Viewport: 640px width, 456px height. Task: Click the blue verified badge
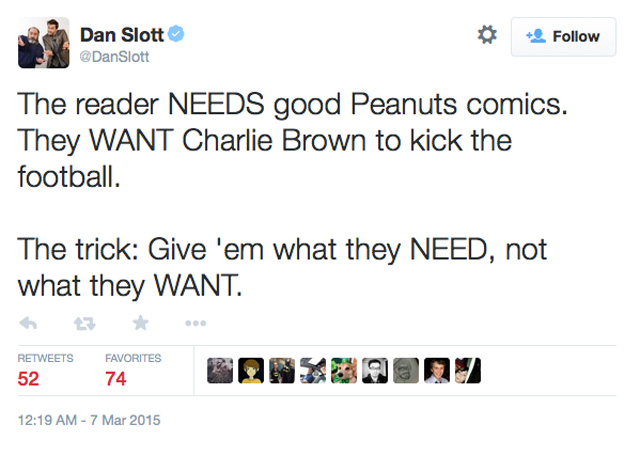pos(177,35)
